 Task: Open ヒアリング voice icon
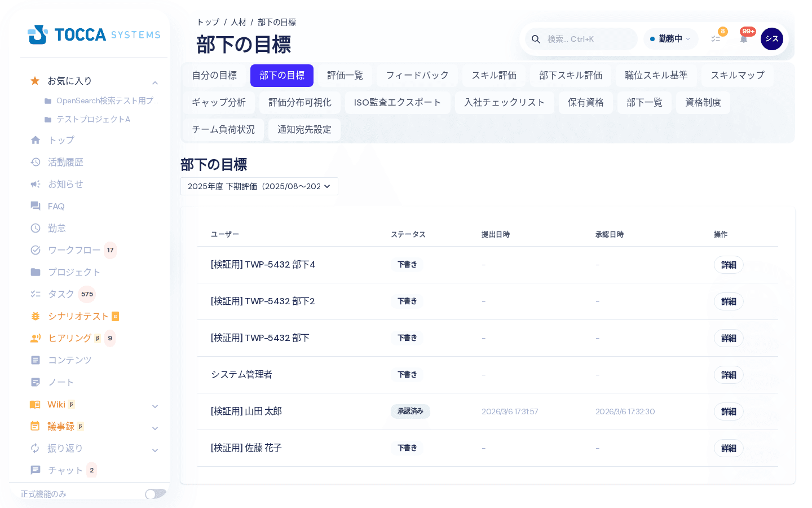(x=36, y=338)
